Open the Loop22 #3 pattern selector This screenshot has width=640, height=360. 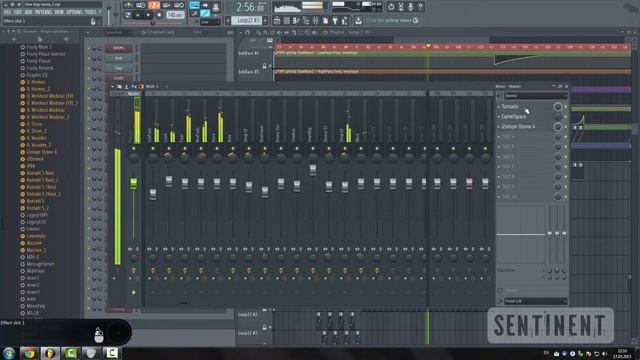click(247, 20)
